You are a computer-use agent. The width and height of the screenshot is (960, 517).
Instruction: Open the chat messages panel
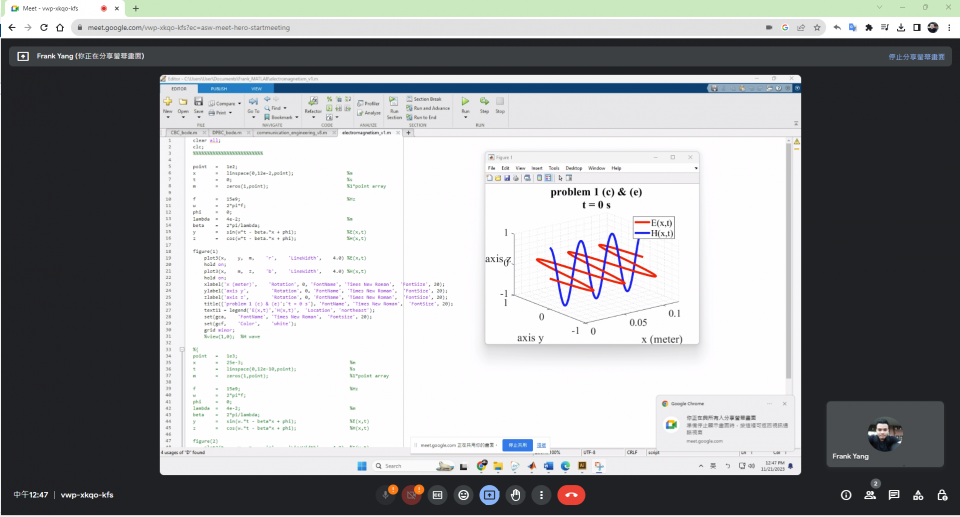tap(894, 495)
